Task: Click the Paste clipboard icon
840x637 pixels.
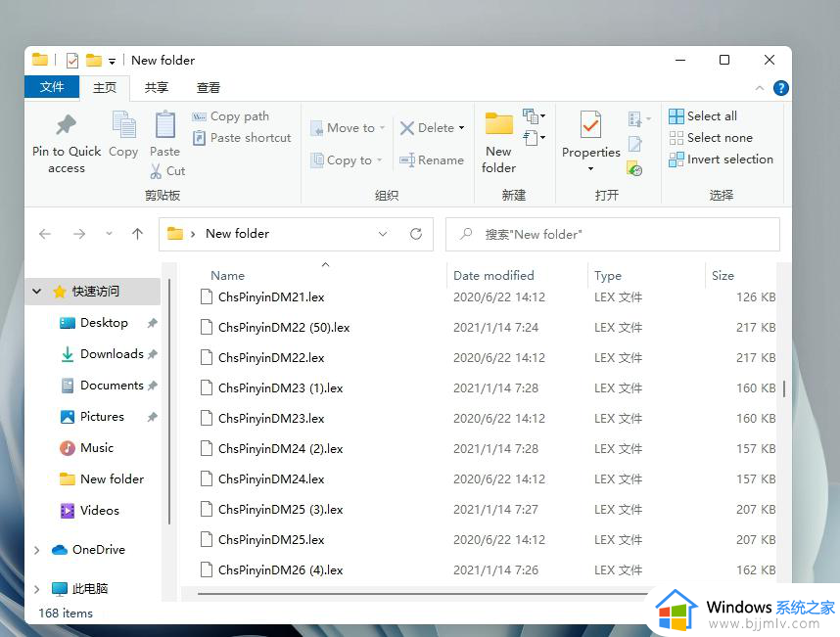Action: click(164, 124)
